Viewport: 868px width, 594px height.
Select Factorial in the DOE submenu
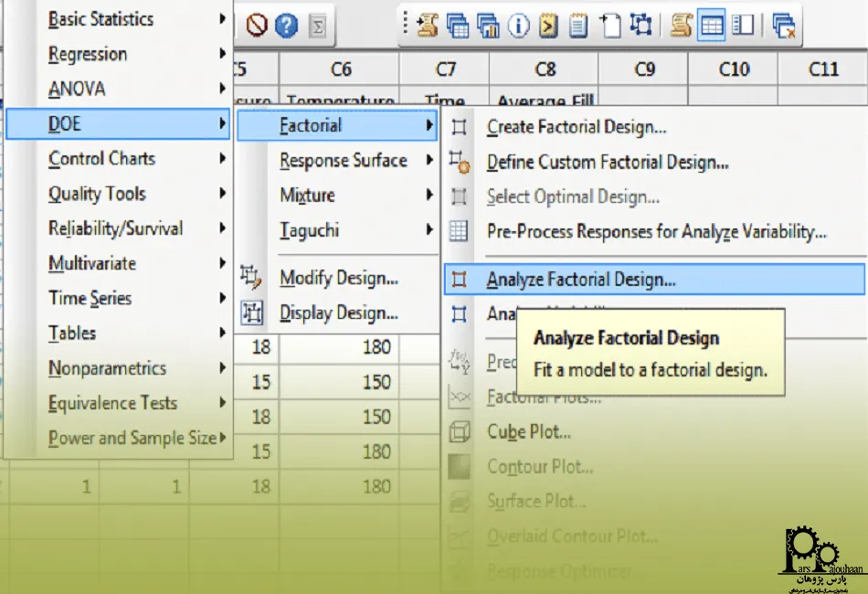click(x=337, y=125)
